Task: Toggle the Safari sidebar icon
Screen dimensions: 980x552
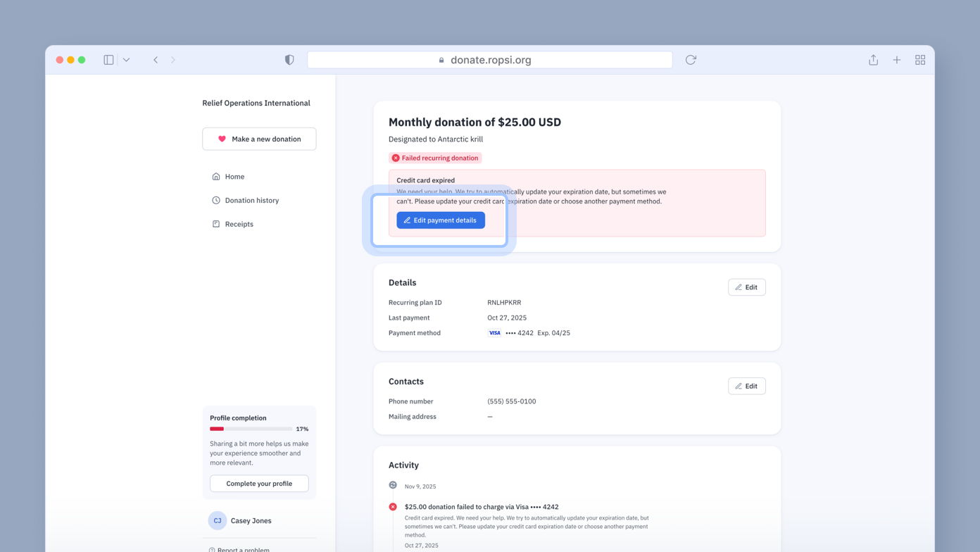Action: pos(108,60)
